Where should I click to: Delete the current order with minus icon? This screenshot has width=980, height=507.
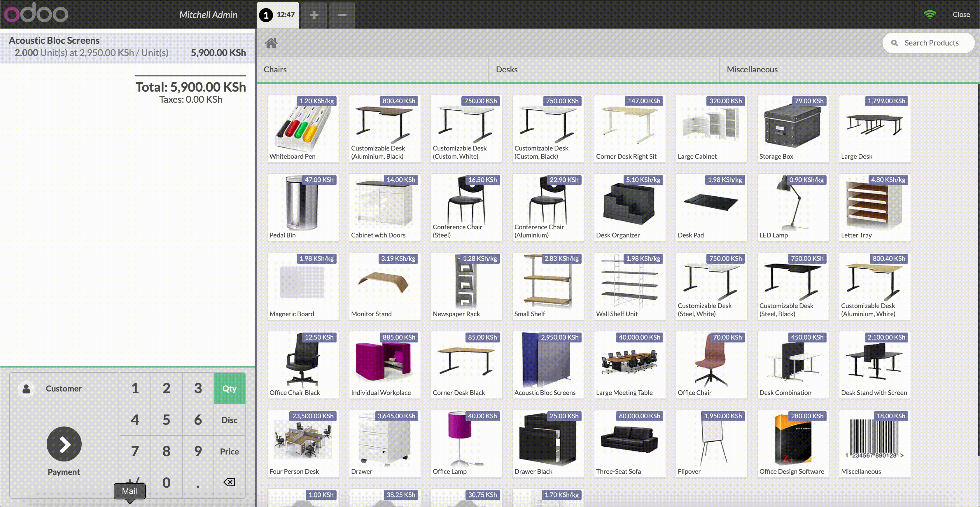pos(342,15)
